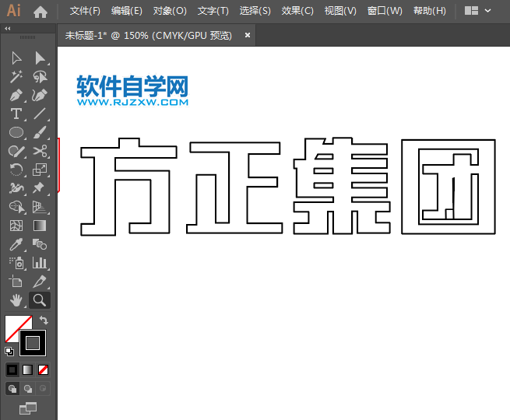Collapse the tools panel double arrows
Viewport: 510px width, 420px height.
(x=8, y=29)
